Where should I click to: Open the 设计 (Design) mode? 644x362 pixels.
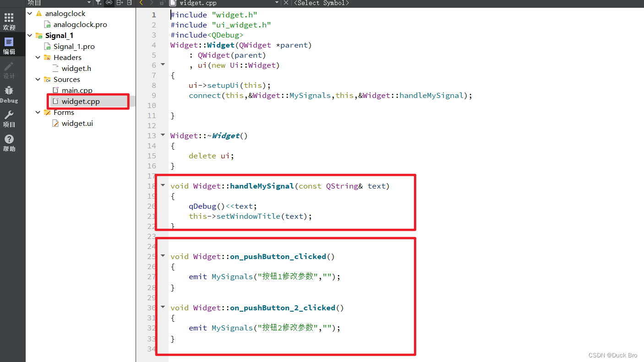[x=9, y=70]
